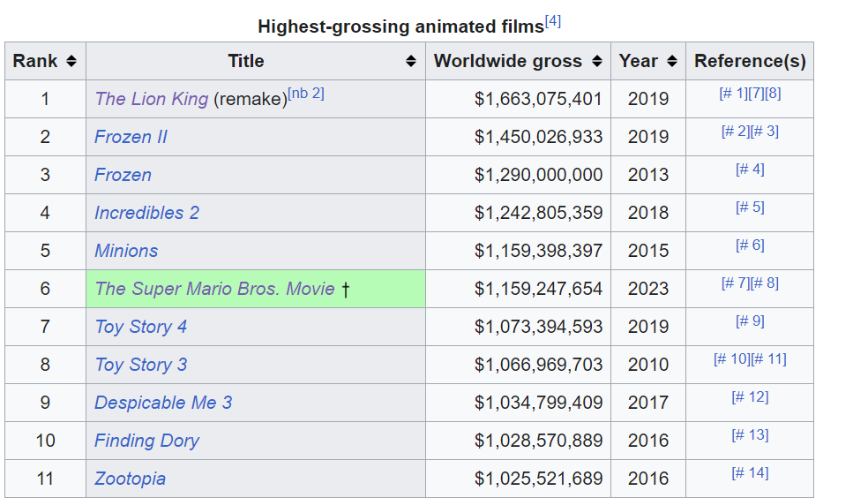Viewport: 868px width, 498px height.
Task: Select the $1,034,799,409 gross value
Action: tap(538, 403)
